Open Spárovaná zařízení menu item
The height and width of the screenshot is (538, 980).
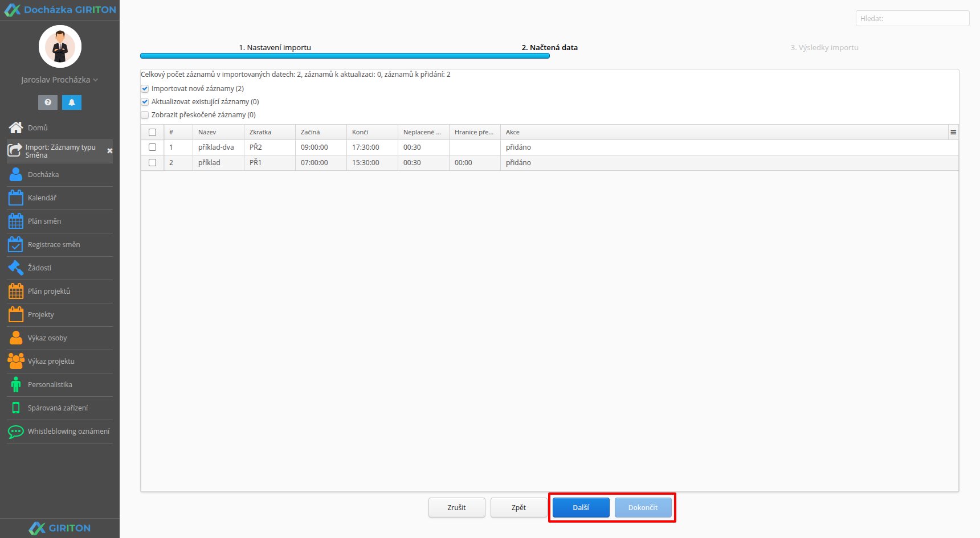tap(58, 408)
